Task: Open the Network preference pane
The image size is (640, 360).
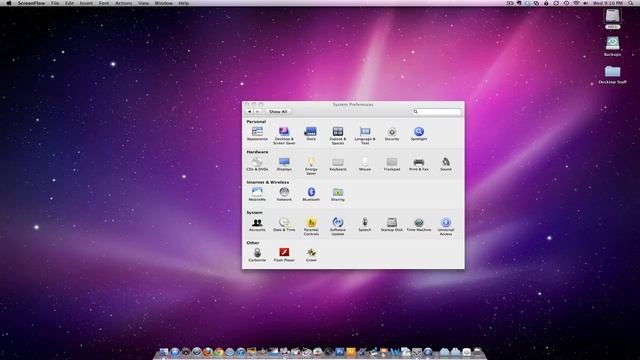Action: [284, 194]
